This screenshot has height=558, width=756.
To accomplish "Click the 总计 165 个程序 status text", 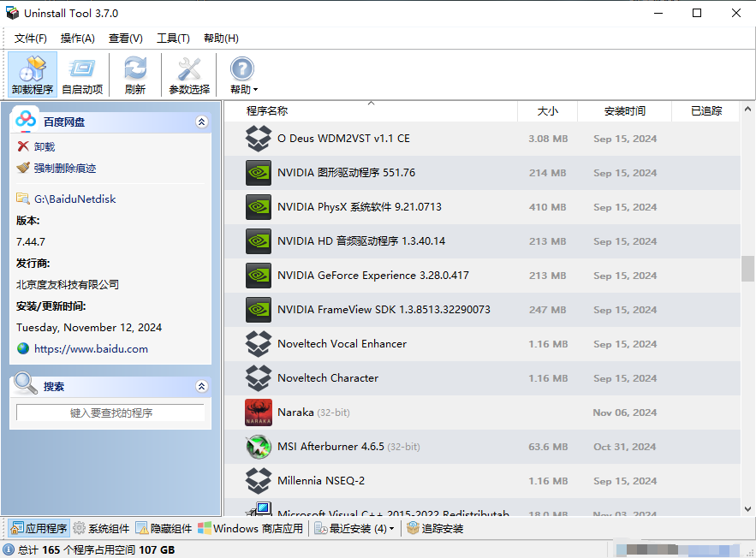I will pos(97,549).
